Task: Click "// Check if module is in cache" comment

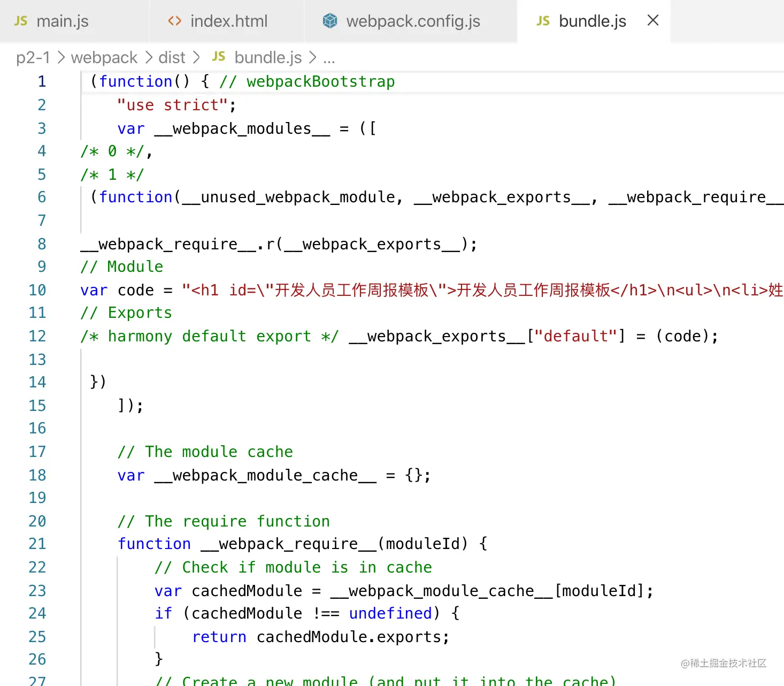Action: click(x=293, y=567)
